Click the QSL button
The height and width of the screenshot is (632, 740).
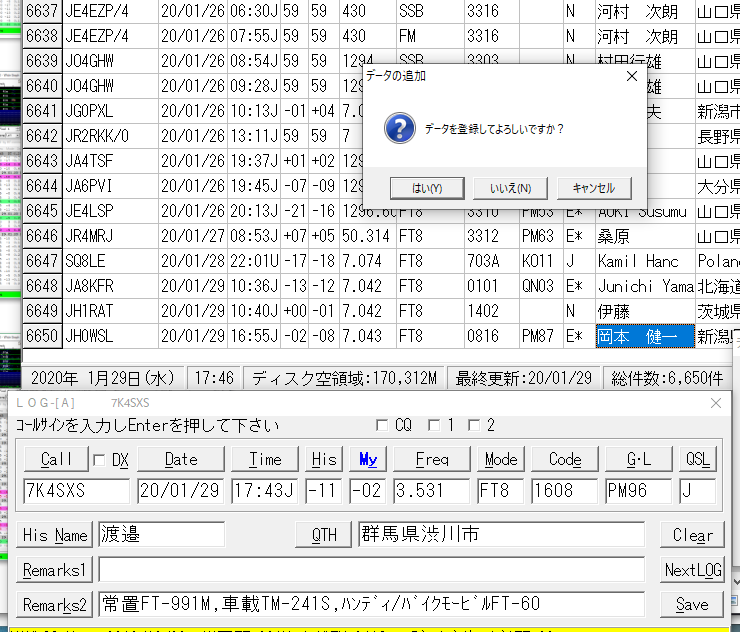tap(698, 459)
